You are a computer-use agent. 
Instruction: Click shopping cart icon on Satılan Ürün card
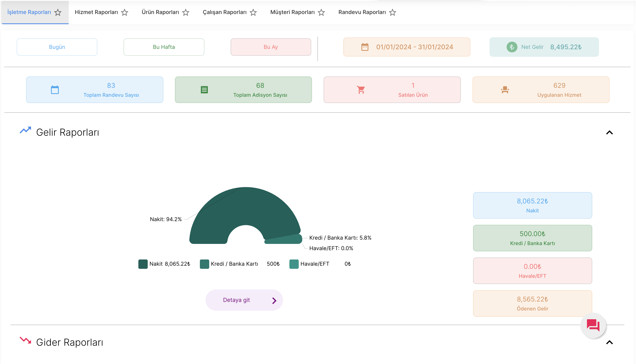coord(361,90)
